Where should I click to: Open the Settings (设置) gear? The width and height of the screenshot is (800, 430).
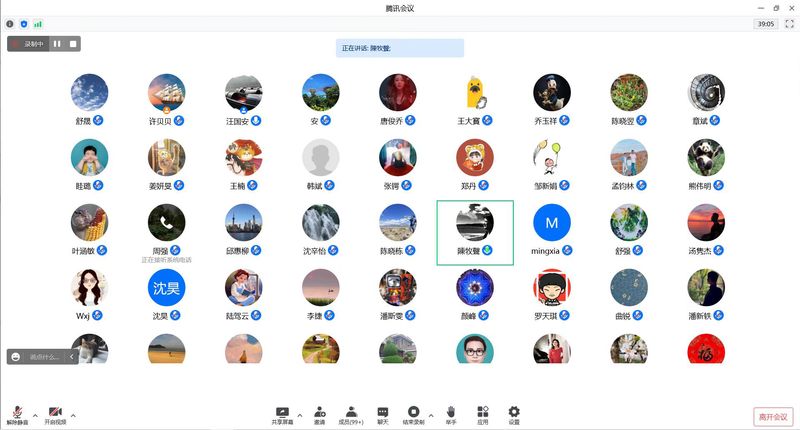(x=514, y=412)
